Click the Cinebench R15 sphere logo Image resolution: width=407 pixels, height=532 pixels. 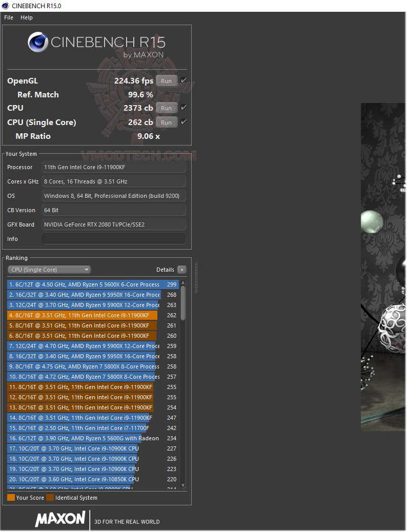click(x=38, y=42)
